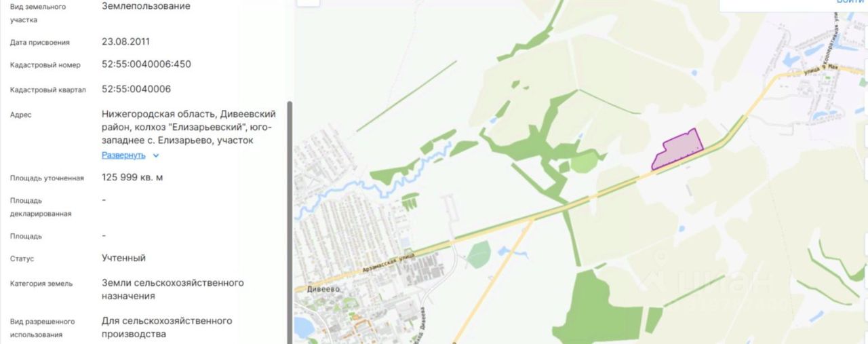Click the partially visible map button at top-left
868x344 pixels.
tap(309, 3)
